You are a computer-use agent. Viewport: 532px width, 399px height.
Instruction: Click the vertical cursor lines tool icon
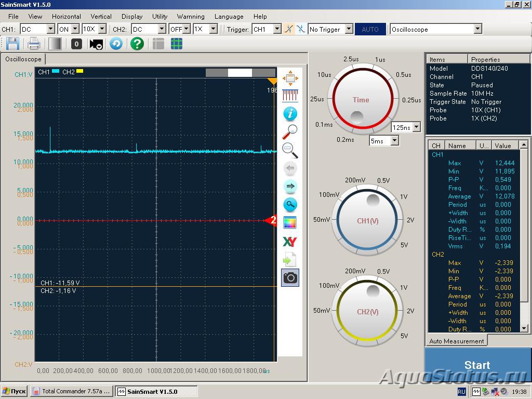[290, 96]
